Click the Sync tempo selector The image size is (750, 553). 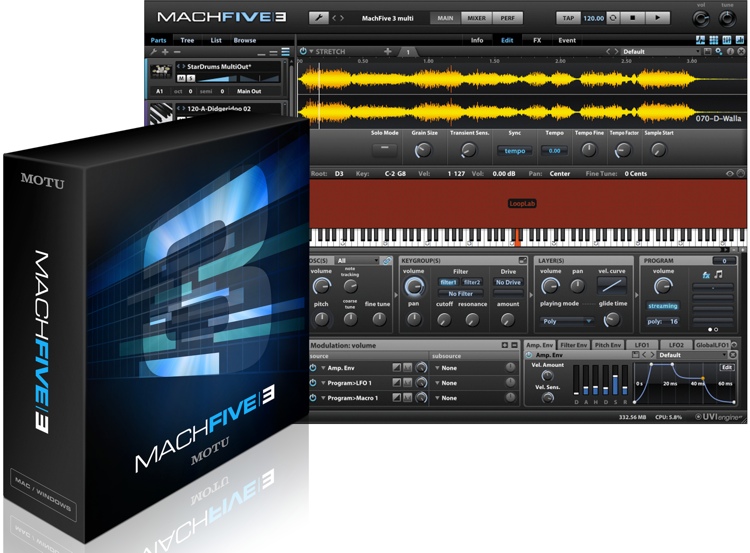(x=515, y=151)
